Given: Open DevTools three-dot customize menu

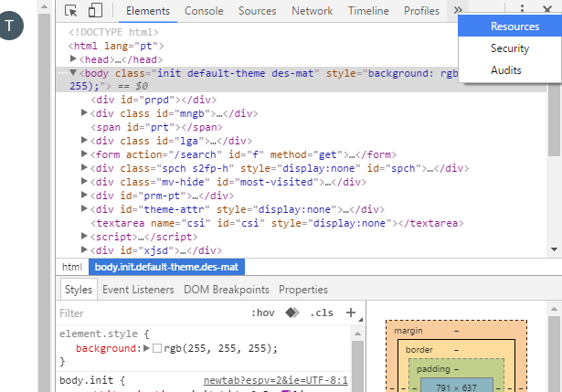Looking at the screenshot, I should (522, 8).
